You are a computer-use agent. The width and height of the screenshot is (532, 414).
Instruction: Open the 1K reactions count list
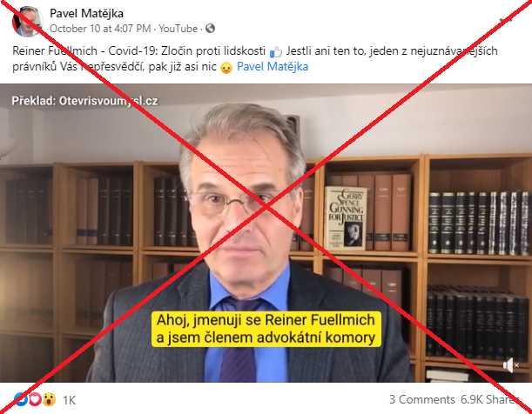pyautogui.click(x=69, y=400)
